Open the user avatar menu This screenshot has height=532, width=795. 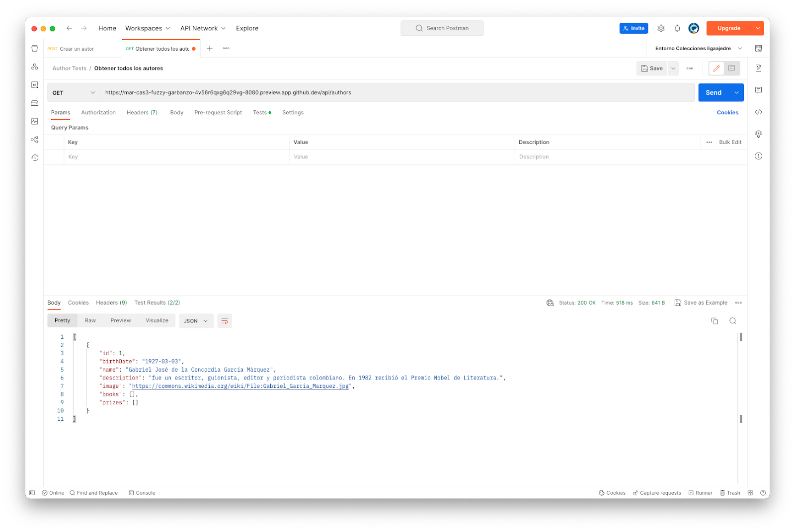tap(694, 28)
